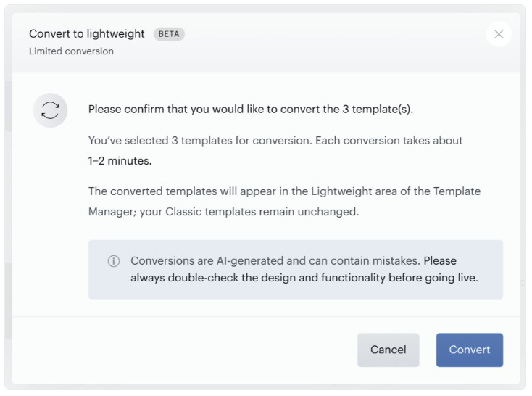Viewport: 532px width, 396px height.
Task: Cancel the template conversion
Action: tap(388, 350)
